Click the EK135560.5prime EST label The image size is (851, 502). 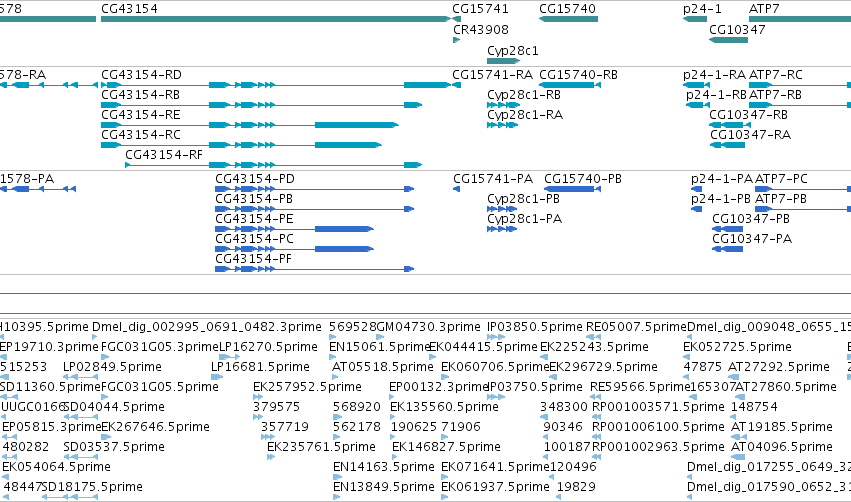coord(444,407)
